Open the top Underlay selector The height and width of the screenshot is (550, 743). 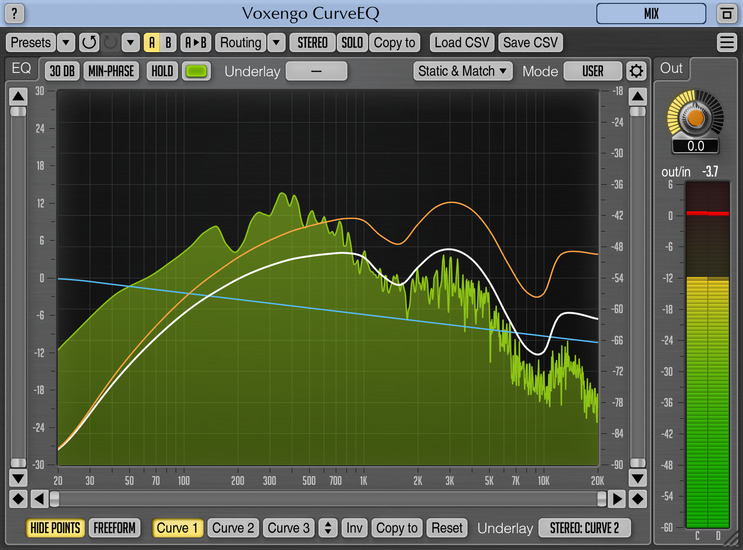[x=317, y=71]
